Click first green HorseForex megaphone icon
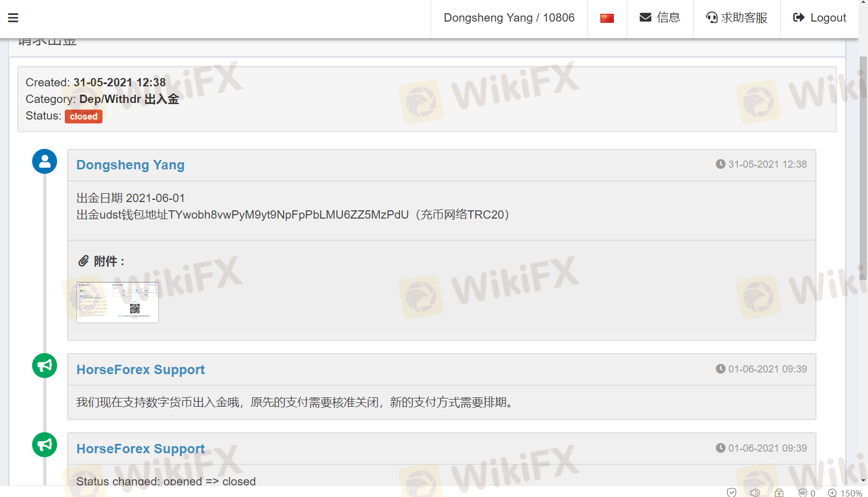The height and width of the screenshot is (497, 868). [45, 366]
